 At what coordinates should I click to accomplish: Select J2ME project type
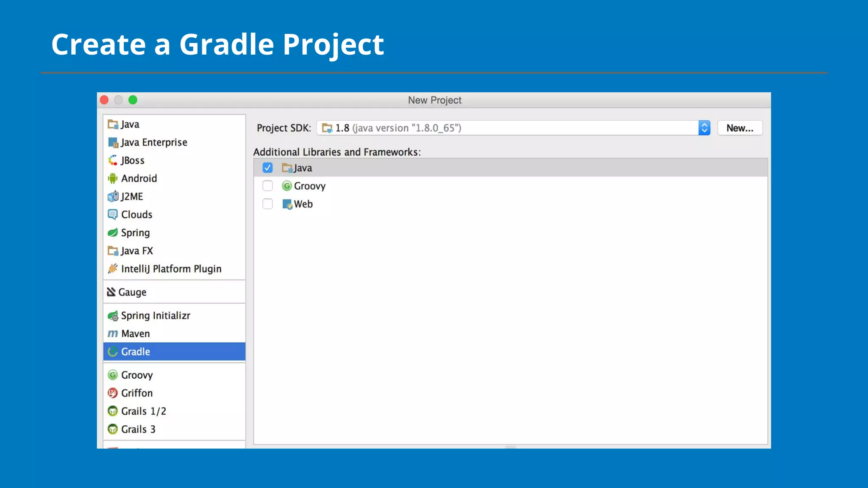pos(132,197)
